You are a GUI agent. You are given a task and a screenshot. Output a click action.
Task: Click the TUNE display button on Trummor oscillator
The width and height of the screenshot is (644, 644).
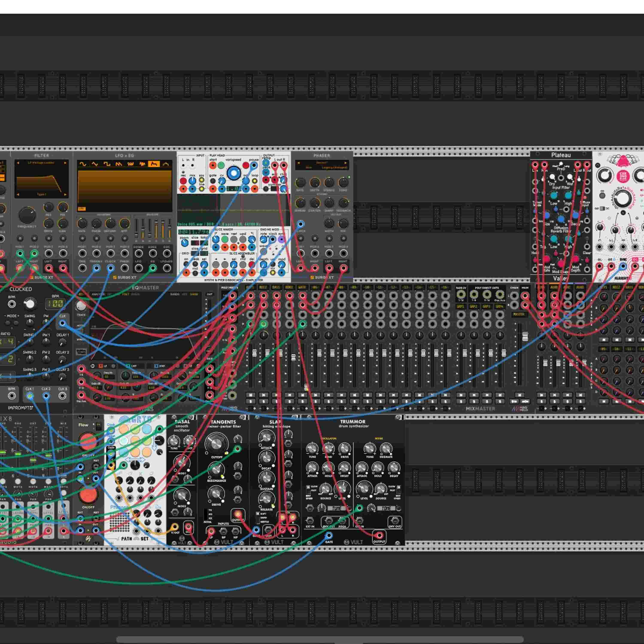coord(336,508)
